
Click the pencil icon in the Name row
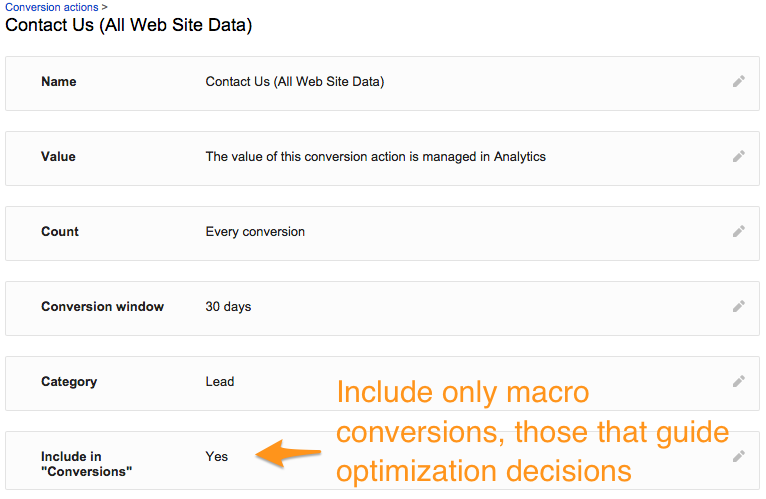pos(739,81)
